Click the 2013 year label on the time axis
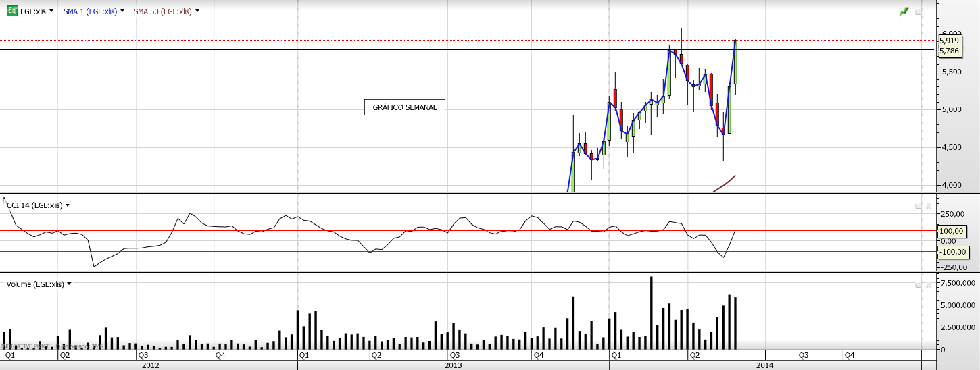 (x=453, y=365)
